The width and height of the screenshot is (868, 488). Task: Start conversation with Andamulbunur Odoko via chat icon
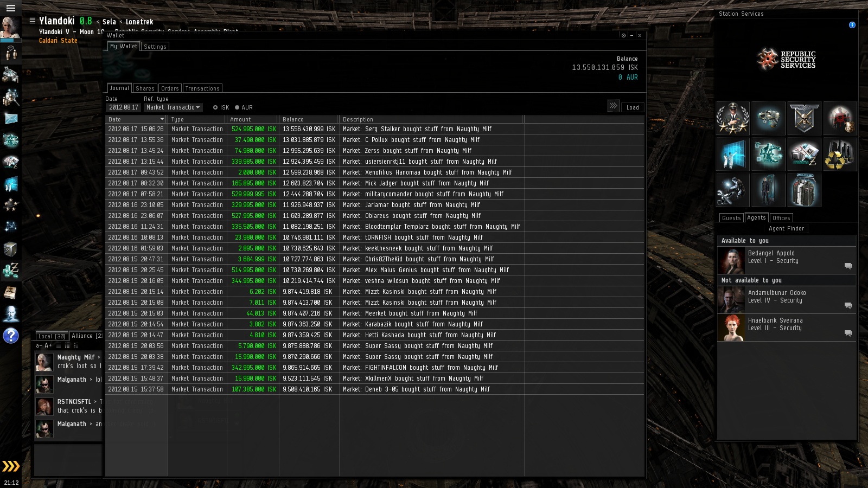[848, 305]
